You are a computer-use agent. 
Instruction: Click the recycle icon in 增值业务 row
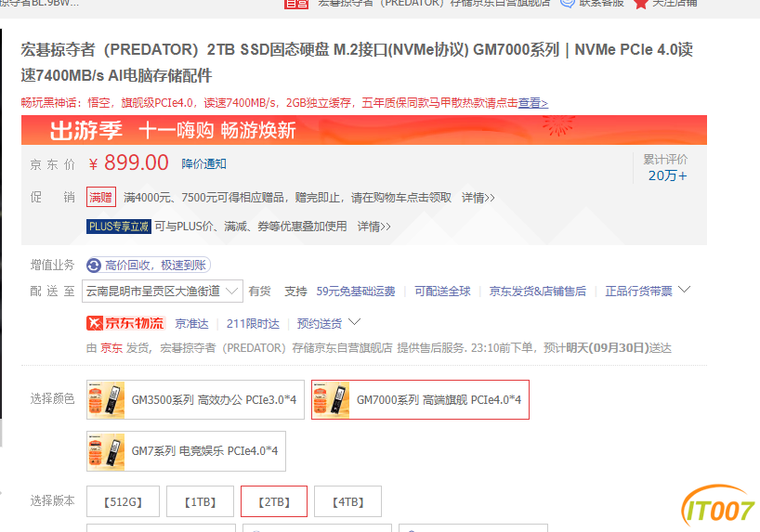(x=94, y=265)
